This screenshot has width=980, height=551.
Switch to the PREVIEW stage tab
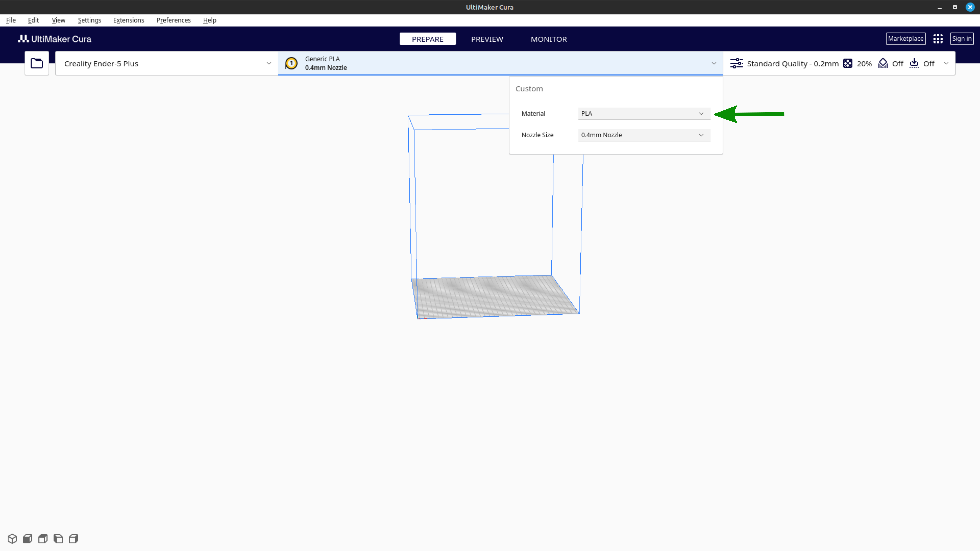(x=487, y=39)
